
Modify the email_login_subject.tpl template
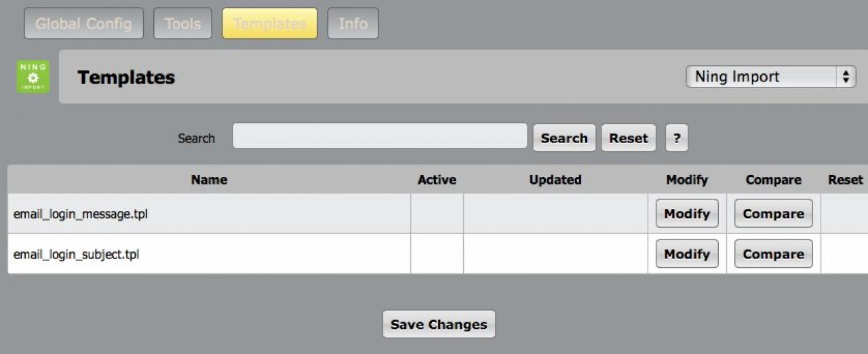click(686, 254)
